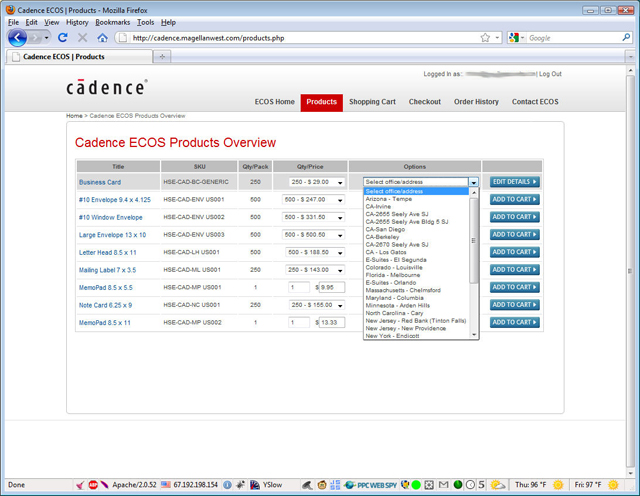The image size is (640, 496).
Task: Click EDIT DETAILS for Business Card
Action: (514, 182)
